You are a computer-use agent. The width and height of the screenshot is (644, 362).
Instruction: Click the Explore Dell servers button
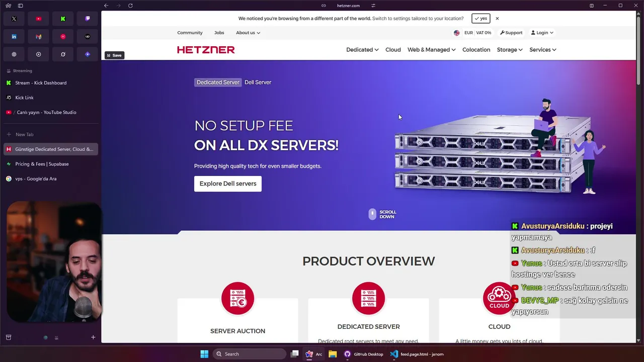pyautogui.click(x=228, y=184)
